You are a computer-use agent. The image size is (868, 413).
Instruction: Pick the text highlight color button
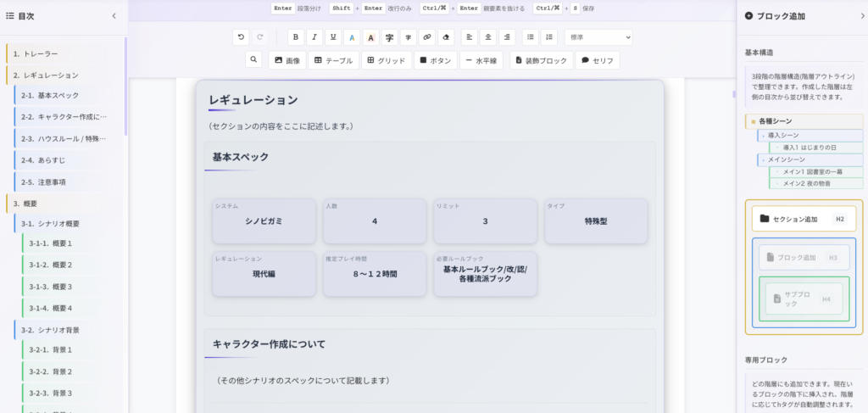(x=370, y=37)
